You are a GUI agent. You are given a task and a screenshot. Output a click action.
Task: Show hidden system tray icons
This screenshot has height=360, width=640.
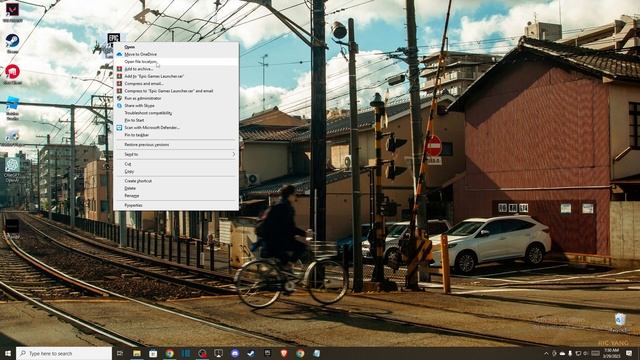546,353
